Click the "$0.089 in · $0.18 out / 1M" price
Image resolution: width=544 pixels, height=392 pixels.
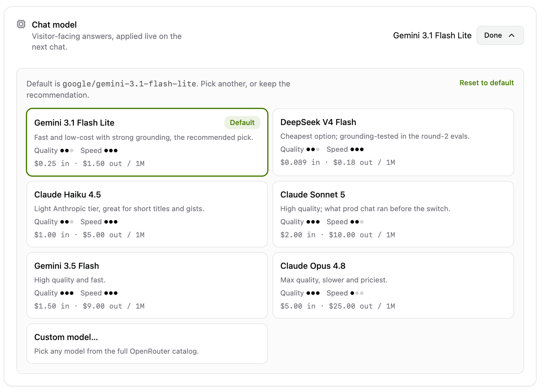[x=338, y=162]
